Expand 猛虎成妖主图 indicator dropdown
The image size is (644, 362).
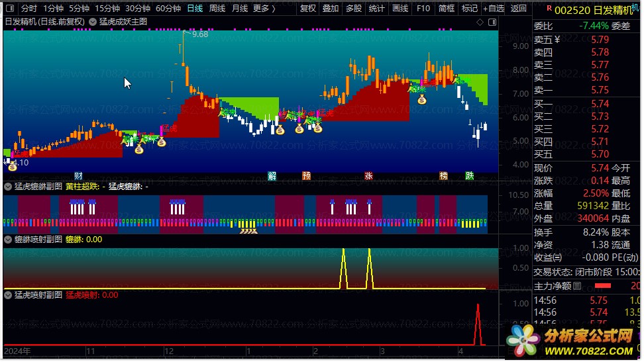click(93, 22)
